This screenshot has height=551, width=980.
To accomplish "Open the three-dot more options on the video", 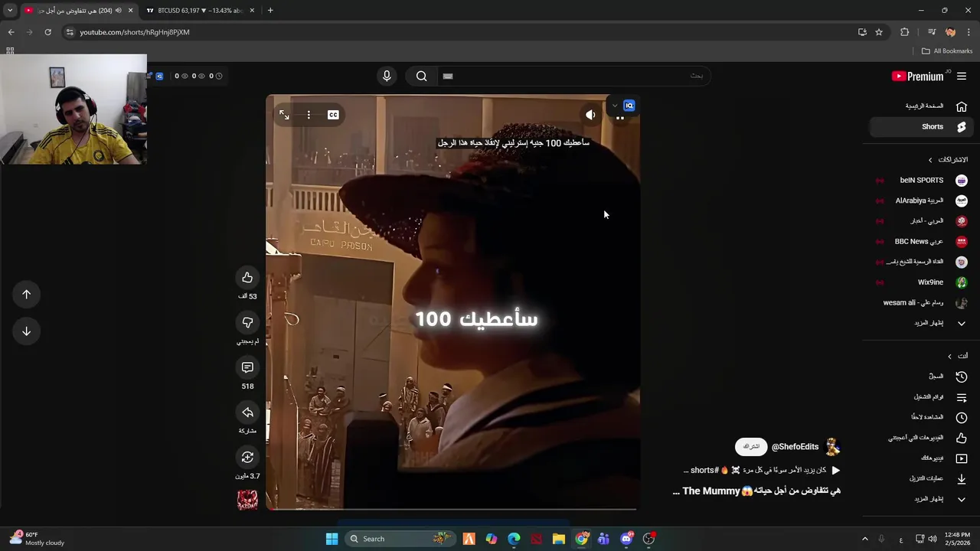I will (x=309, y=115).
